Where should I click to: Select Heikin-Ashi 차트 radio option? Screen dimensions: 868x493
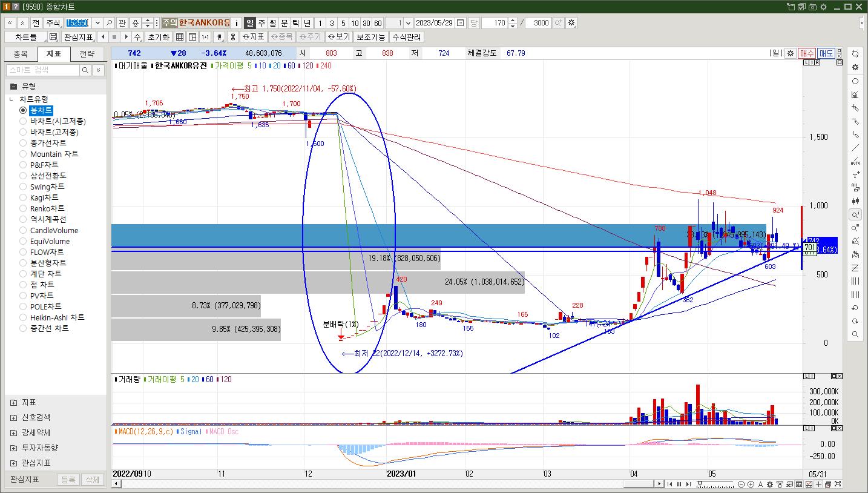(23, 317)
